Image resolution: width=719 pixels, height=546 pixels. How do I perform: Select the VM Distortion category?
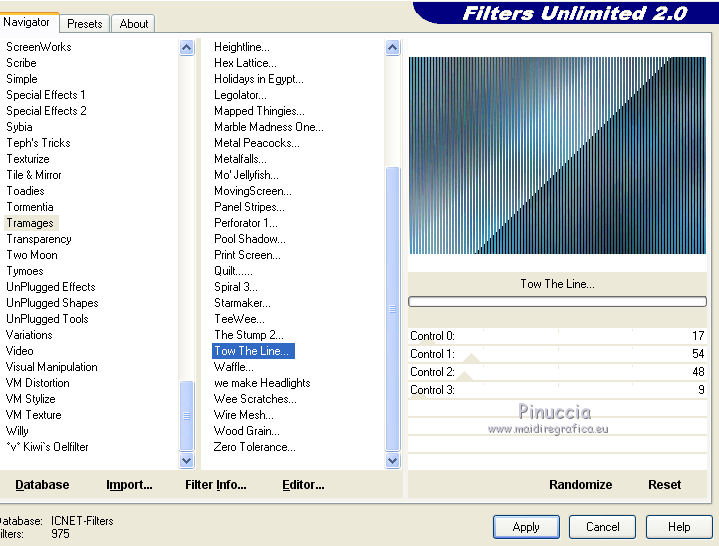(38, 383)
